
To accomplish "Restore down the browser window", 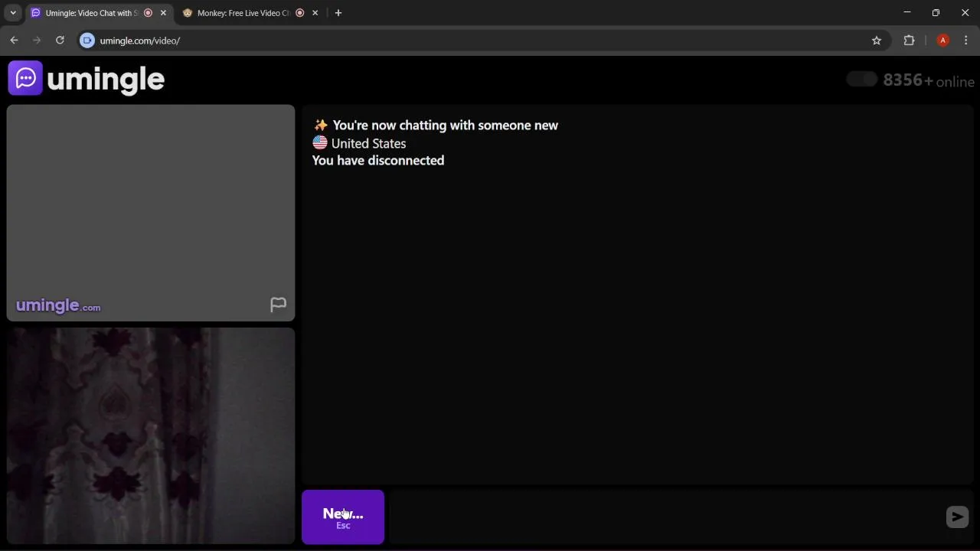I will pyautogui.click(x=936, y=12).
